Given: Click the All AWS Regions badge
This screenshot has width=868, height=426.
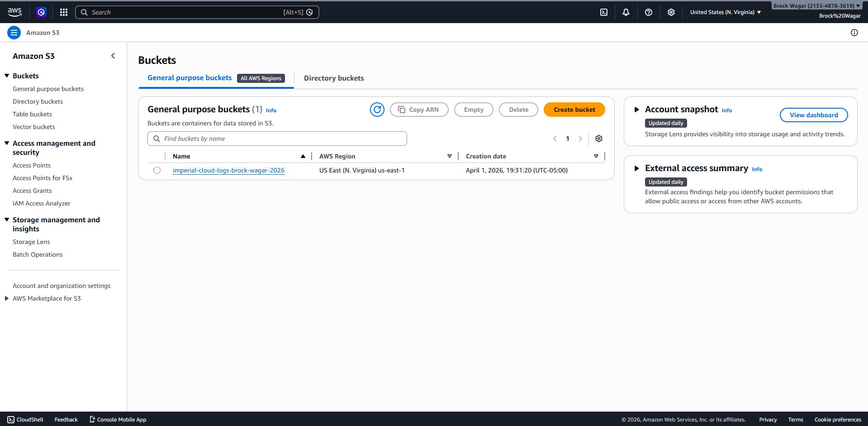Looking at the screenshot, I should (261, 78).
